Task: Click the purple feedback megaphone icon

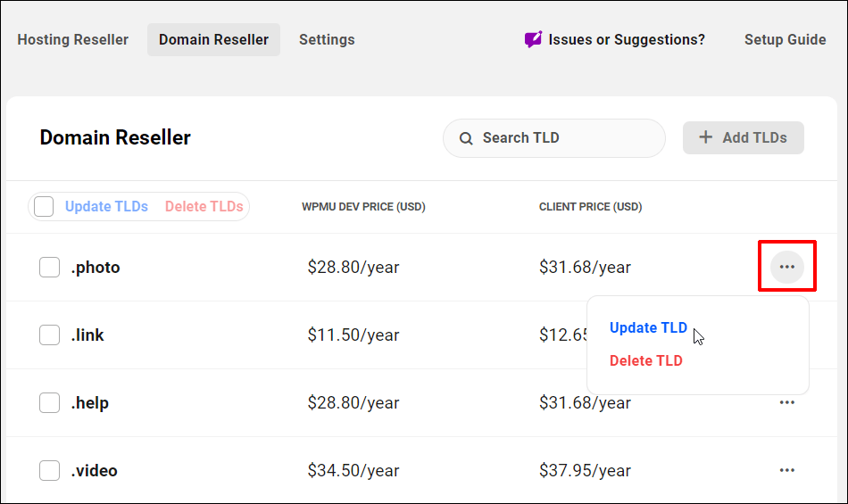Action: pos(533,39)
